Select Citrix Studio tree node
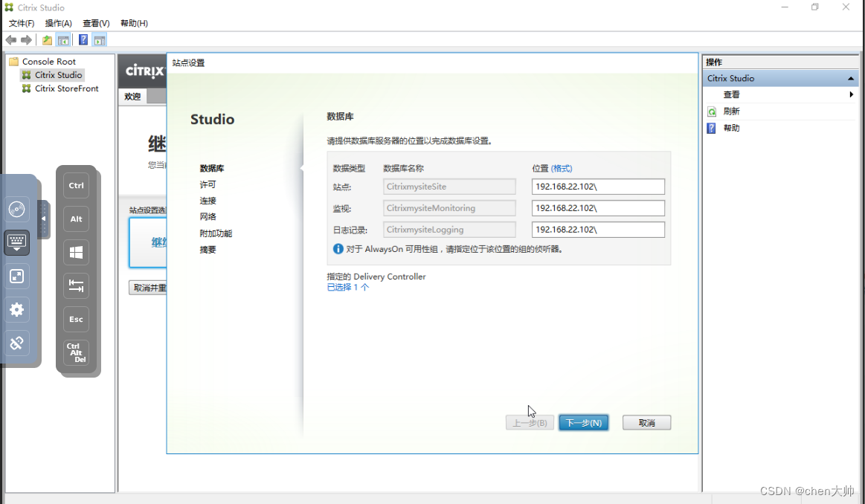The image size is (865, 504). point(59,75)
